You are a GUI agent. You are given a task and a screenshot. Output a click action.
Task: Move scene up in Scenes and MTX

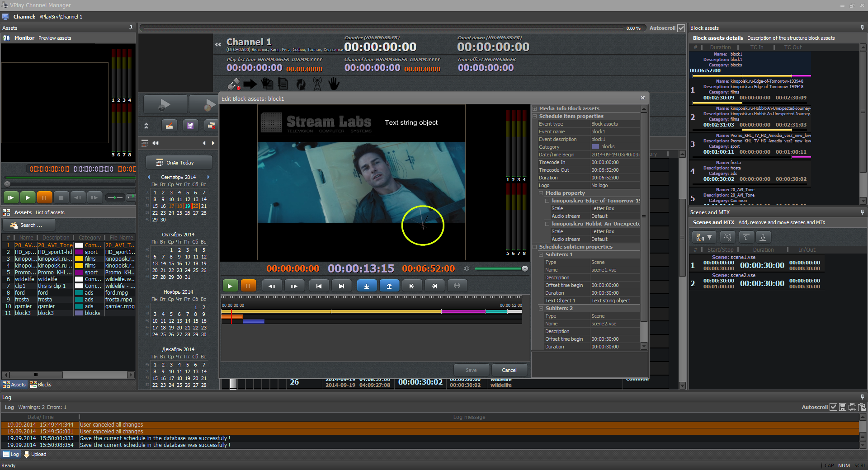[x=746, y=237]
